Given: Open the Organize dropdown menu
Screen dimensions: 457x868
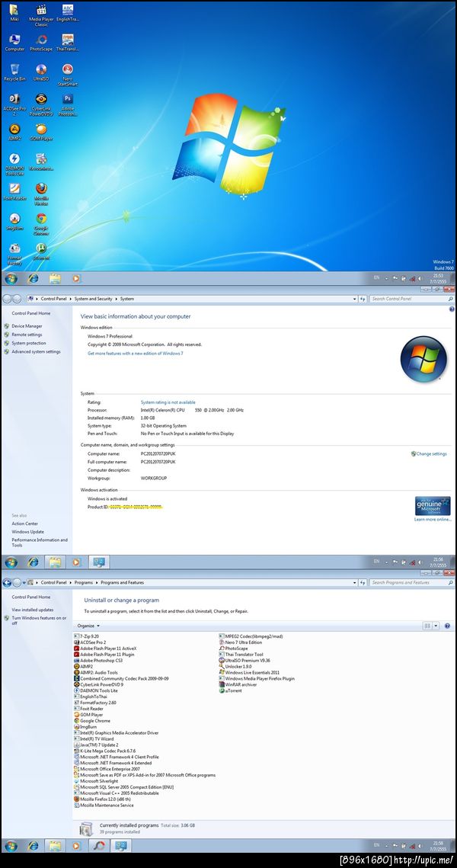Looking at the screenshot, I should coord(88,626).
